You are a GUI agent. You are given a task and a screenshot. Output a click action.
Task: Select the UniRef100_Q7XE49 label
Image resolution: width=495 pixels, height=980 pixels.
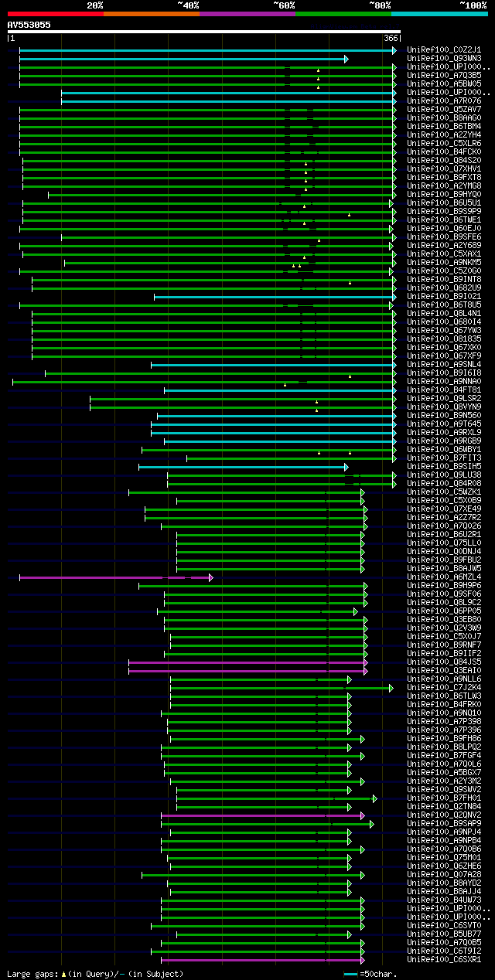(x=444, y=509)
